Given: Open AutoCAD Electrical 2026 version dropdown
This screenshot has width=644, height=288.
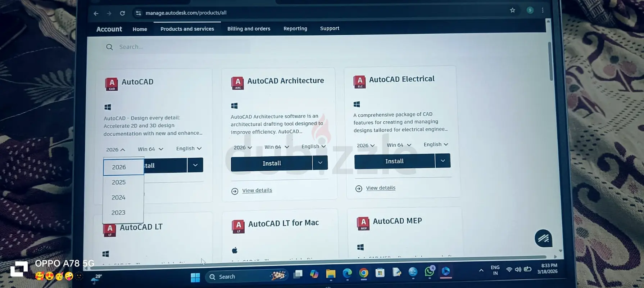Looking at the screenshot, I should [366, 145].
